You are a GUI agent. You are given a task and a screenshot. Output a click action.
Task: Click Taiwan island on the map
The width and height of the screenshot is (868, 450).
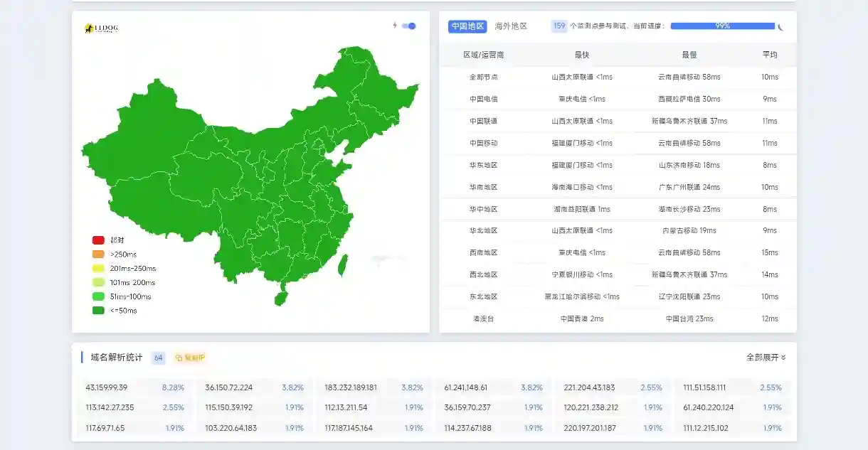342,264
